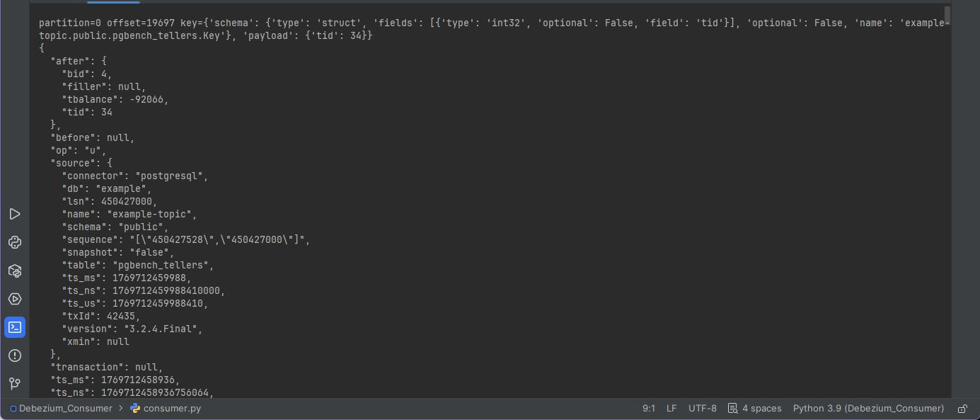The height and width of the screenshot is (420, 980).
Task: Click the Python file icon beside consumer.py
Action: pyautogui.click(x=135, y=408)
